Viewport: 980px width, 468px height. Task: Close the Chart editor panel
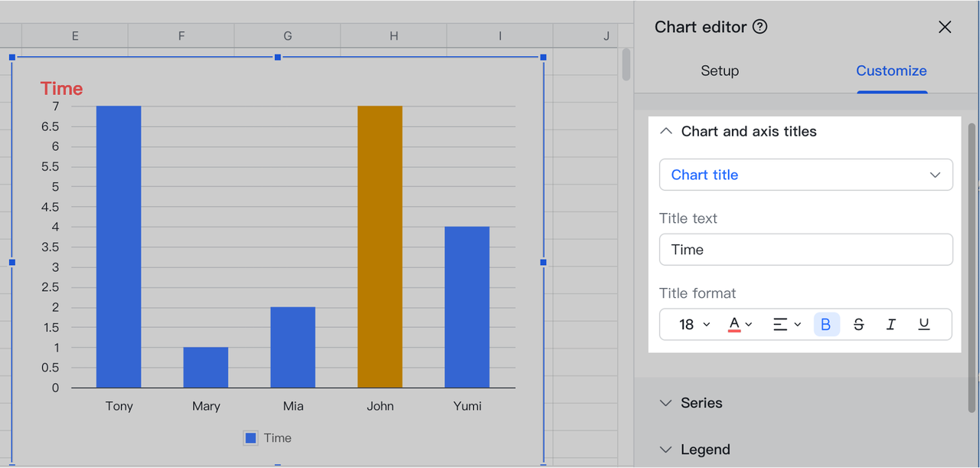944,27
